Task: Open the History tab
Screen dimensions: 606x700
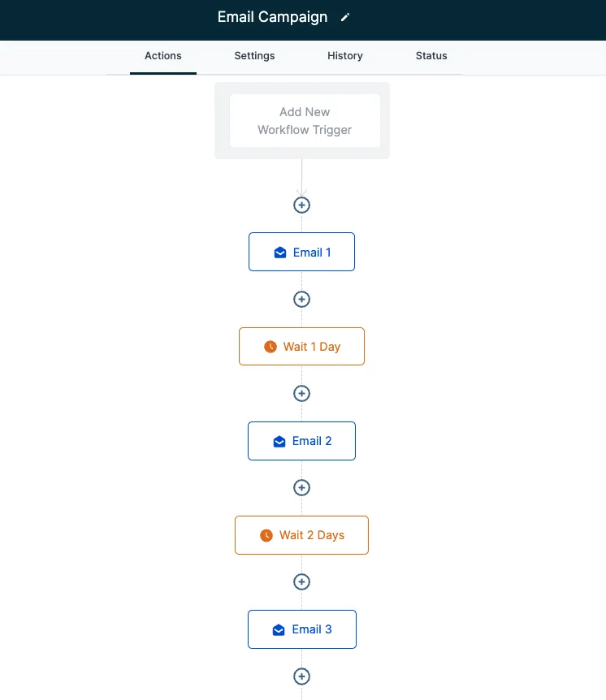Action: tap(344, 56)
